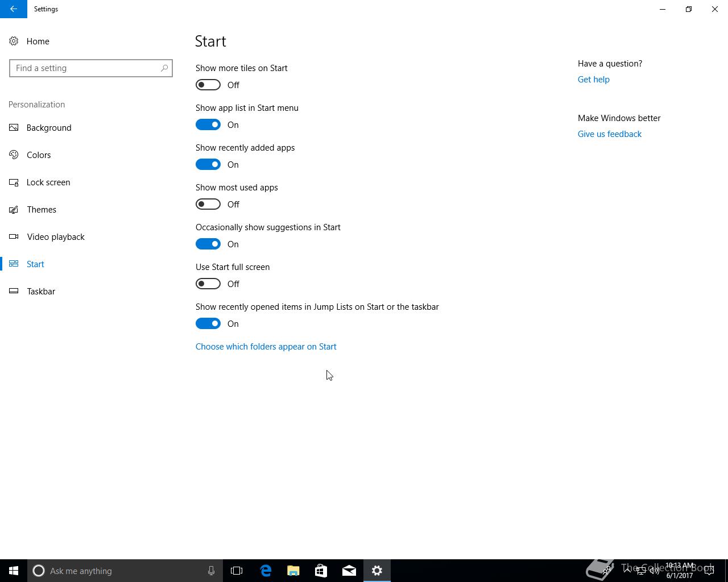Open Choose which folders appear on Start
The width and height of the screenshot is (728, 582).
coord(266,346)
